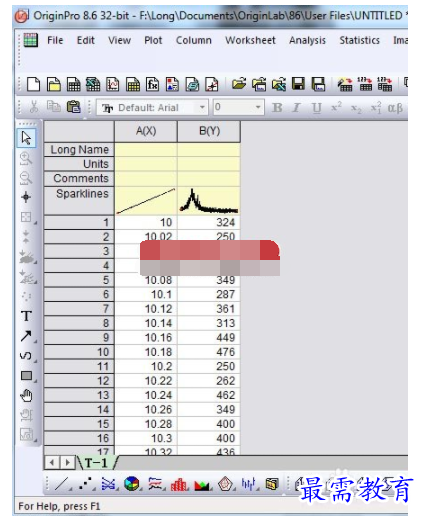Image resolution: width=422 pixels, height=521 pixels.
Task: Select the Zoom In tool
Action: (x=26, y=159)
